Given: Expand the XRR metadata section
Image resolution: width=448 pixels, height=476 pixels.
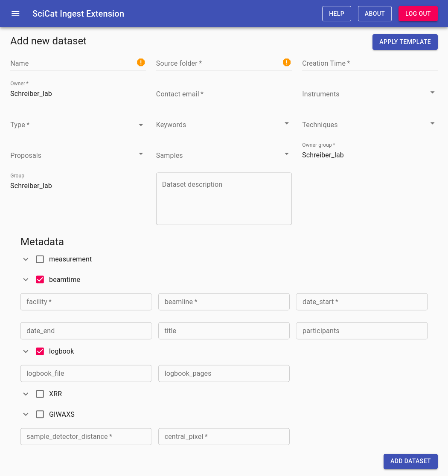Looking at the screenshot, I should 25,394.
